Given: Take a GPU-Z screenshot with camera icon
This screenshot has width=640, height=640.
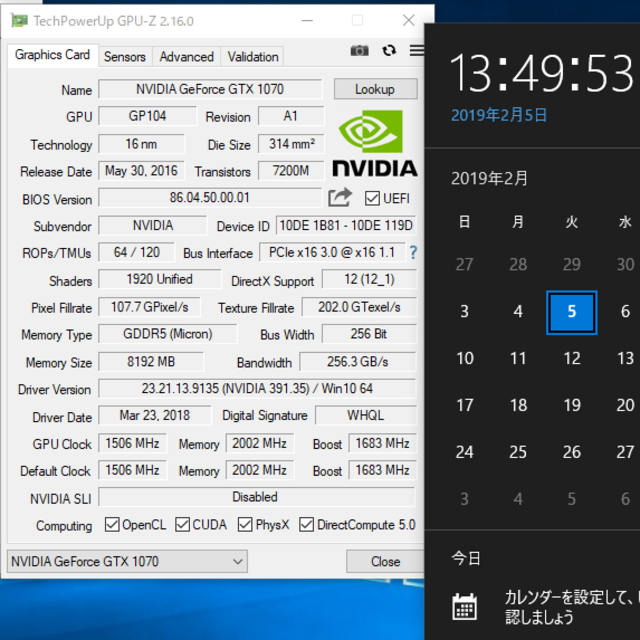Looking at the screenshot, I should click(x=359, y=51).
